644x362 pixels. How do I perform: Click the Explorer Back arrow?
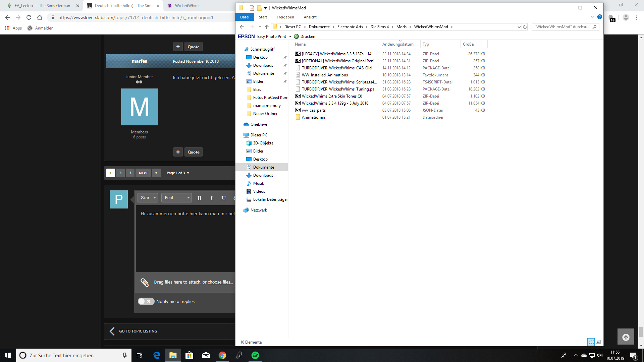pyautogui.click(x=242, y=27)
